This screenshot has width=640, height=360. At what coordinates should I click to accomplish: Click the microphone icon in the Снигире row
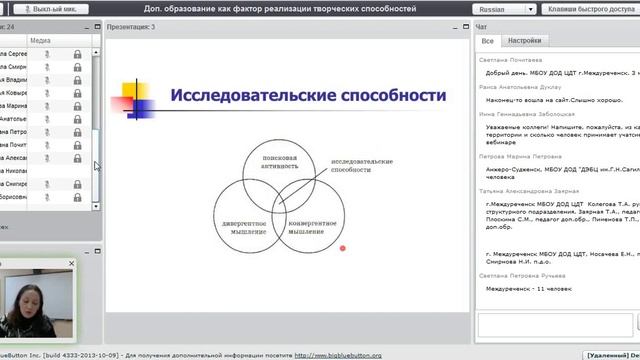(x=47, y=184)
